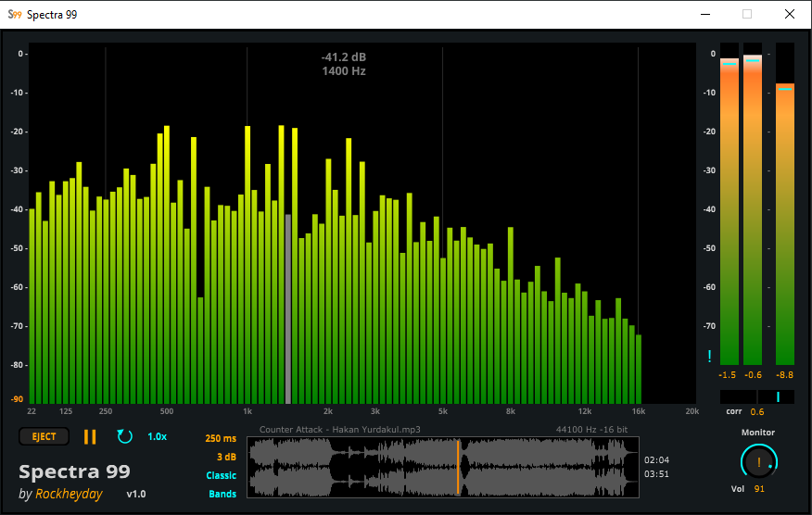
Task: Click the 02:04 elapsed time display
Action: [x=656, y=459]
